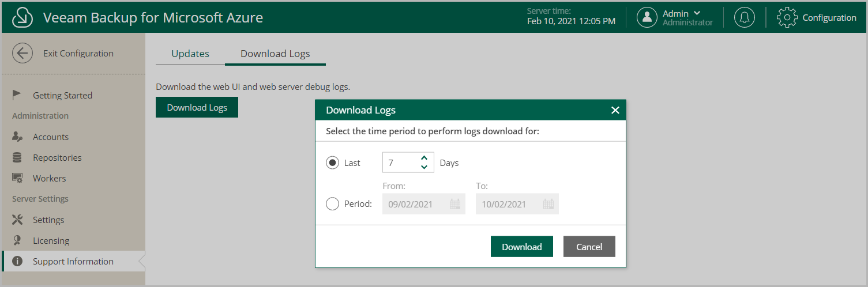This screenshot has height=287, width=868.
Task: Click the Days label in dialog
Action: (x=449, y=163)
